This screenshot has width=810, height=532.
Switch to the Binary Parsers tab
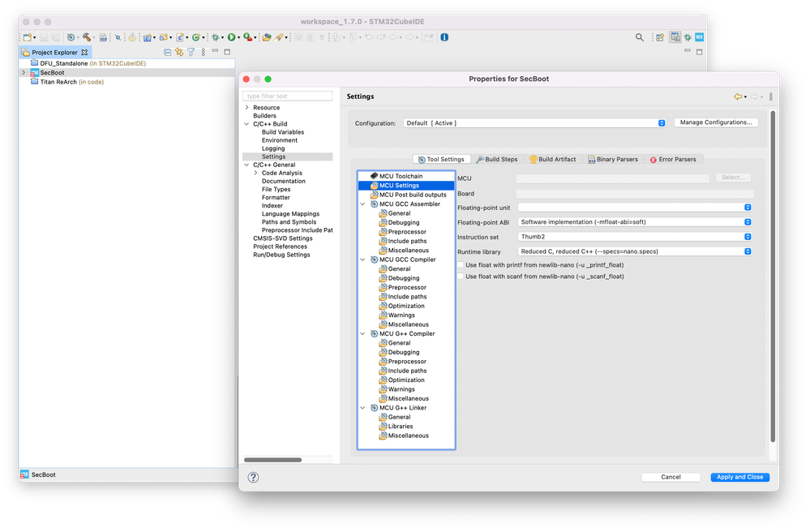[x=613, y=160]
